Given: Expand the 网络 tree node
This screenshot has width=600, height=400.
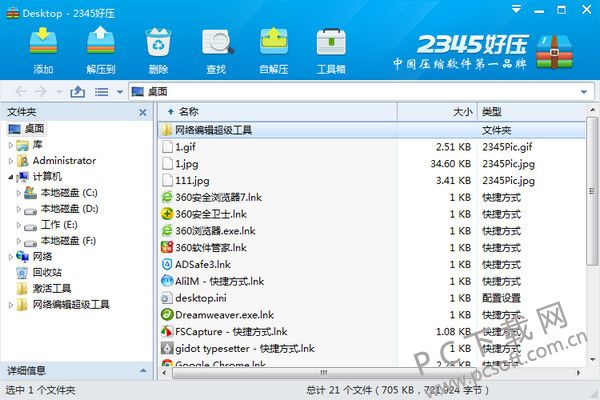Looking at the screenshot, I should point(11,257).
